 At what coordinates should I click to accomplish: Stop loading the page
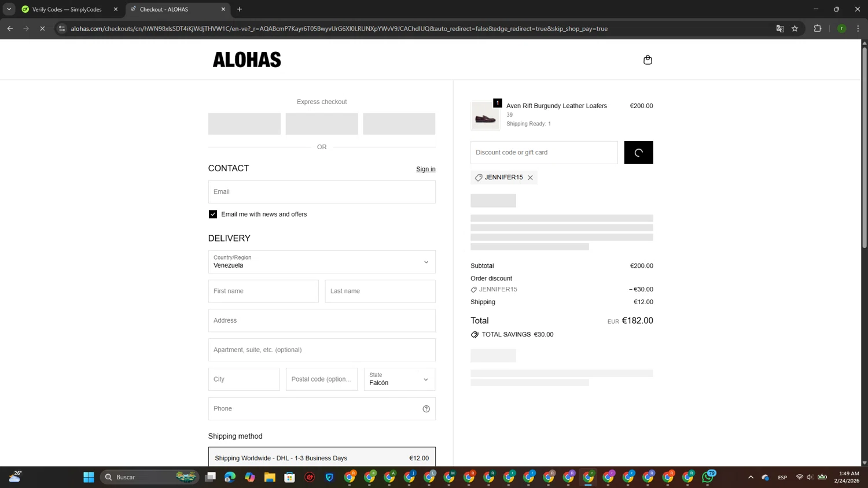pyautogui.click(x=42, y=28)
